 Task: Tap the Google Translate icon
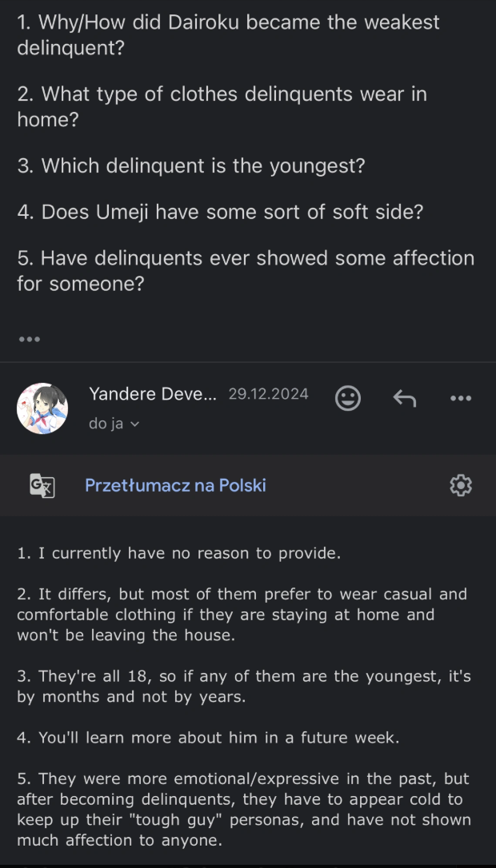click(x=42, y=485)
